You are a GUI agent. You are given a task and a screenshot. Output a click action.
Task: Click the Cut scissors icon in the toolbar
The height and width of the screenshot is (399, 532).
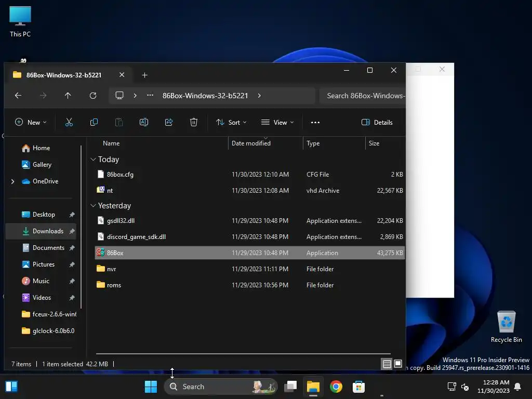[x=69, y=122]
